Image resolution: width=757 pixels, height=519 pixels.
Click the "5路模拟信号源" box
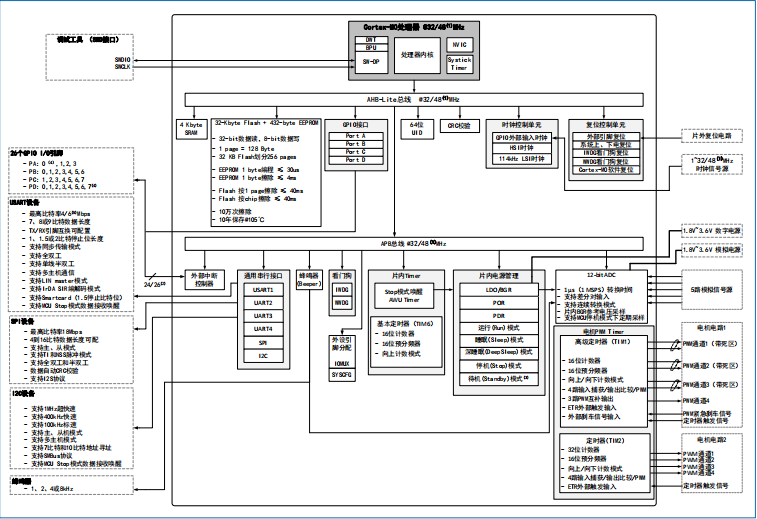point(712,290)
